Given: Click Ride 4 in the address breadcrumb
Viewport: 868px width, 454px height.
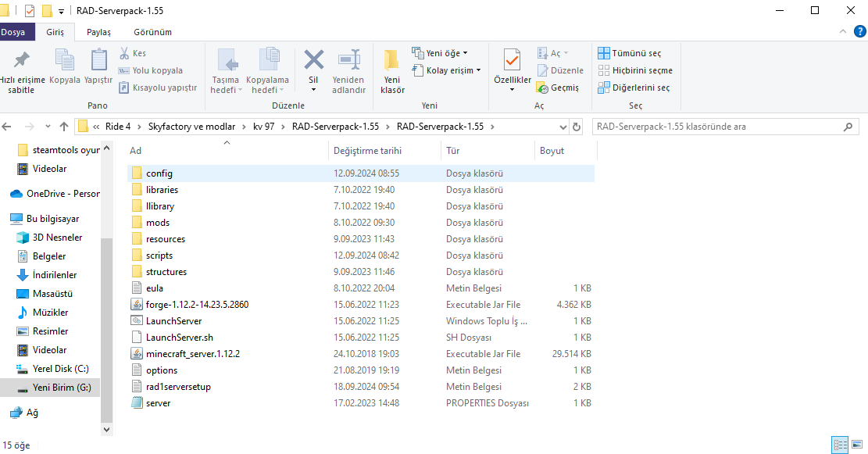Looking at the screenshot, I should (x=118, y=127).
